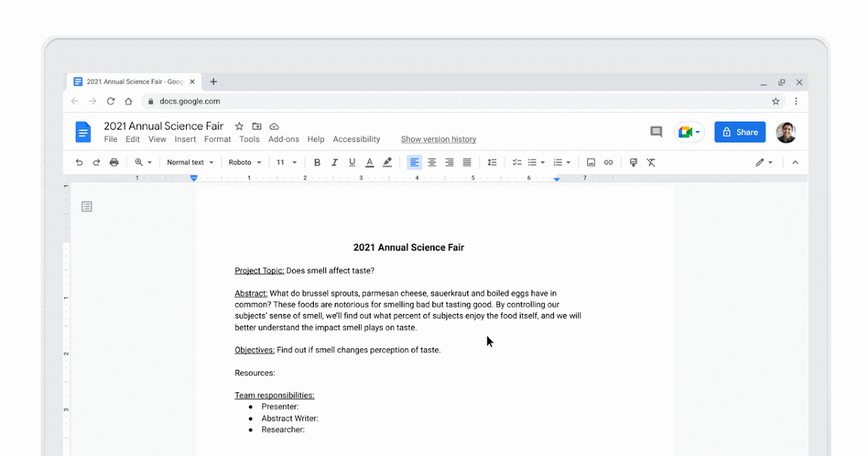Screen dimensions: 868x456
Task: Toggle underline formatting
Action: [x=352, y=162]
